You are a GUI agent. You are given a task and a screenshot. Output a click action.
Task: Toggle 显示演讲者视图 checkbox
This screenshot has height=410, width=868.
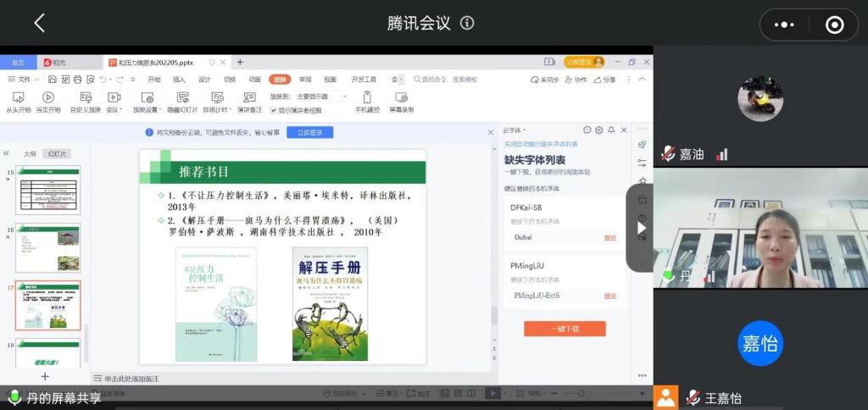coord(274,110)
